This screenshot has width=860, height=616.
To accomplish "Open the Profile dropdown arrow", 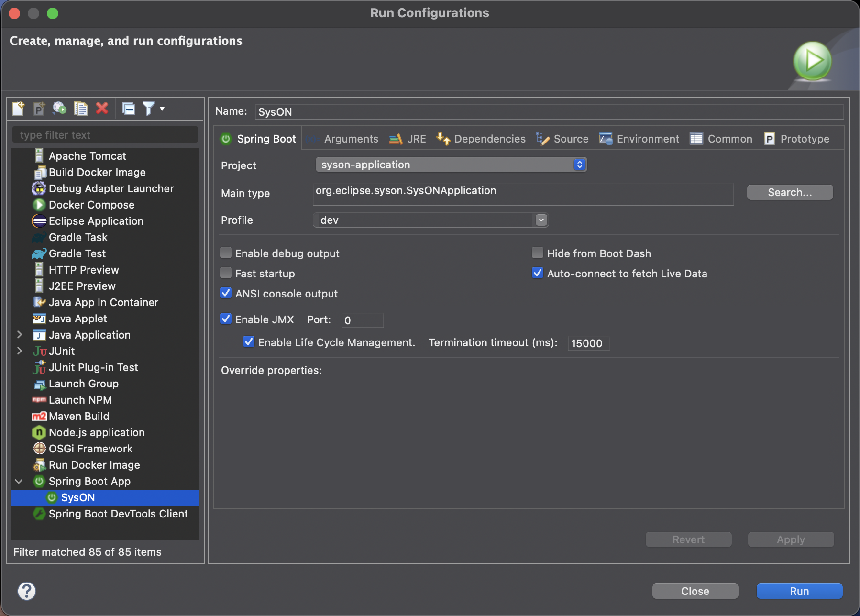I will 541,220.
